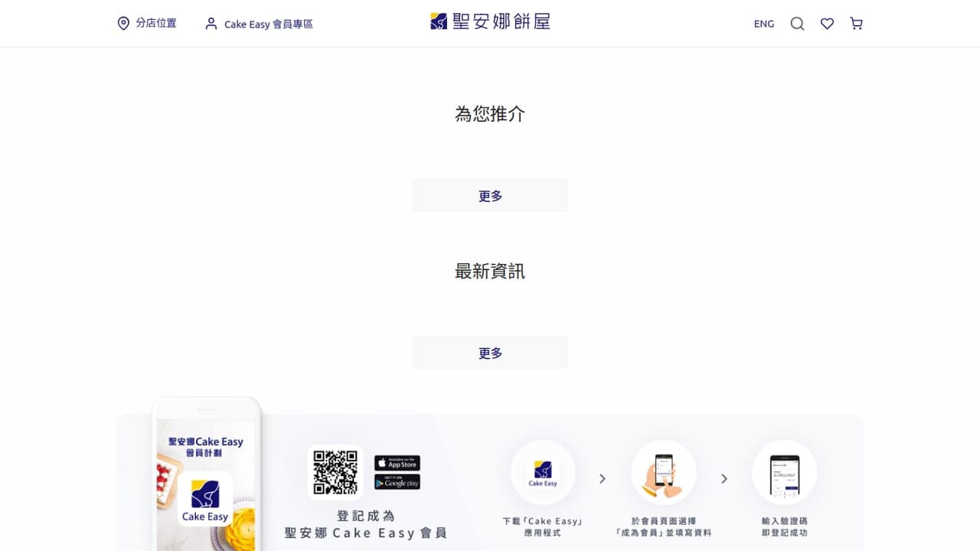
Task: Click the 輸入驗證碼 即登記成功 caption
Action: point(784,527)
